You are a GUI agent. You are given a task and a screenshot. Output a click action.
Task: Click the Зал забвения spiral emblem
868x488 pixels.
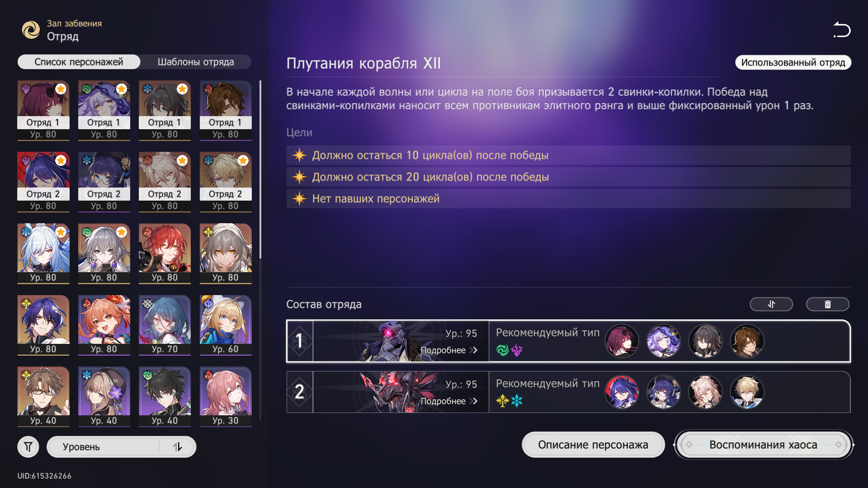tap(31, 30)
